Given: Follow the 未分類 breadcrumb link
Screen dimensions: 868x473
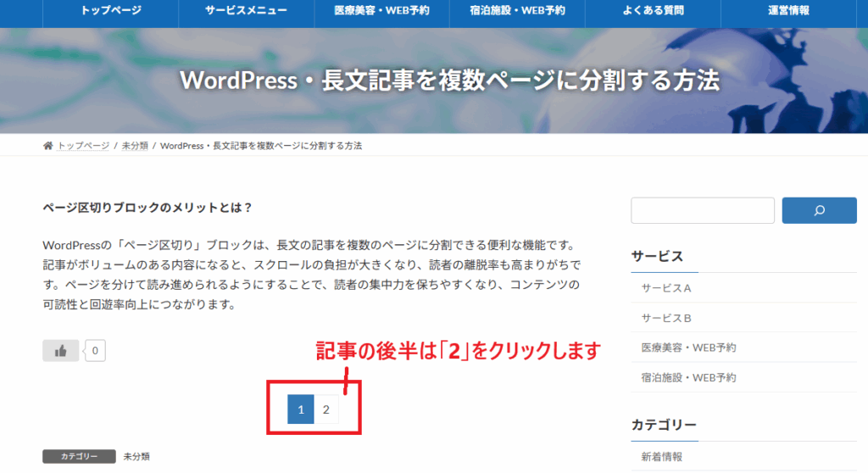Looking at the screenshot, I should pyautogui.click(x=135, y=146).
